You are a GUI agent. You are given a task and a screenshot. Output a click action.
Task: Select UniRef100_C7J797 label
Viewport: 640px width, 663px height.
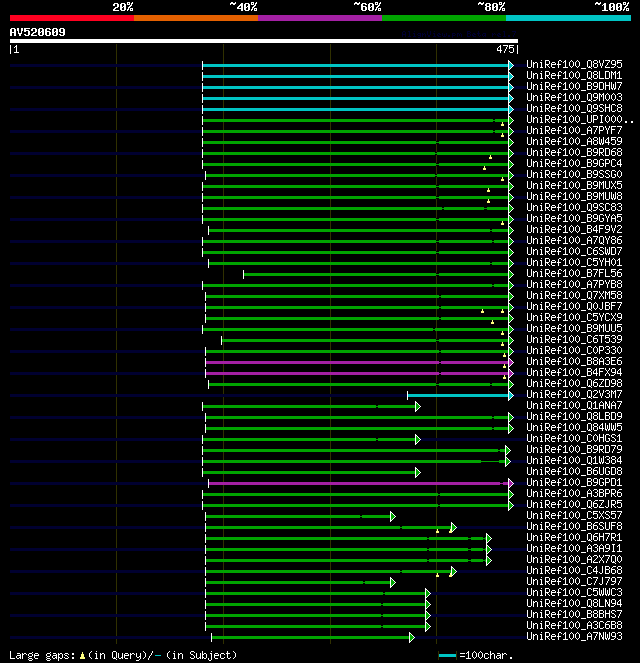pyautogui.click(x=574, y=581)
